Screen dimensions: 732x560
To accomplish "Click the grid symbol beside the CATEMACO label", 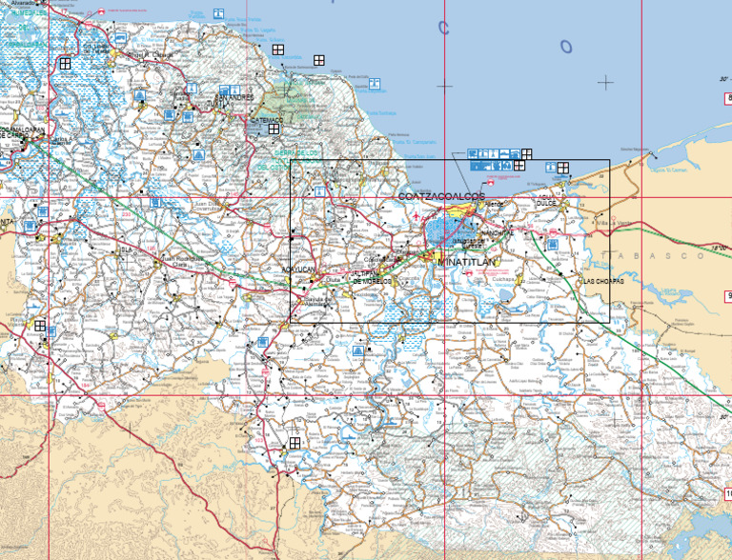I will coord(274,129).
